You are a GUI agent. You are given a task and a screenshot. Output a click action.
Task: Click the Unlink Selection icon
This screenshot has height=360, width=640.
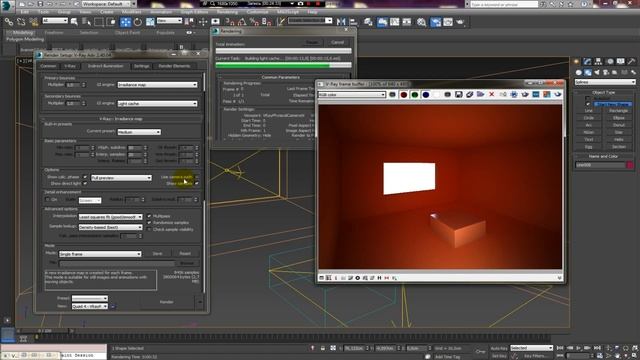tap(20, 22)
